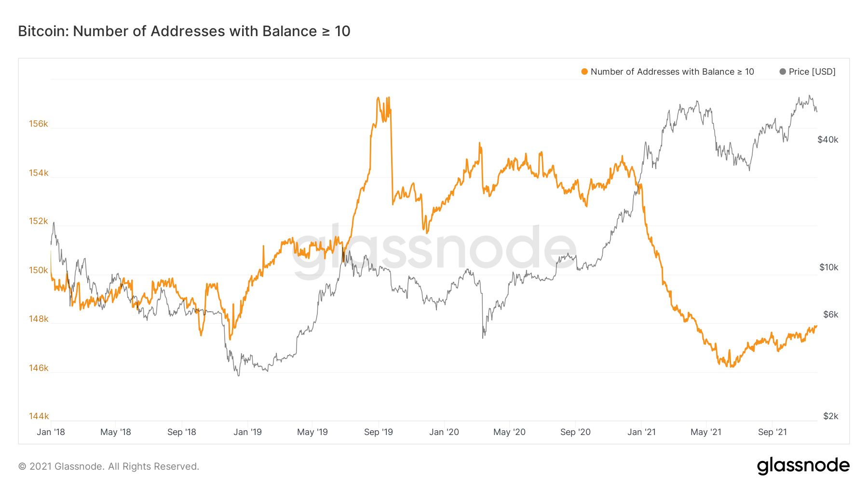Image resolution: width=868 pixels, height=488 pixels.
Task: Click the orange legend dot for addresses
Action: click(x=584, y=72)
